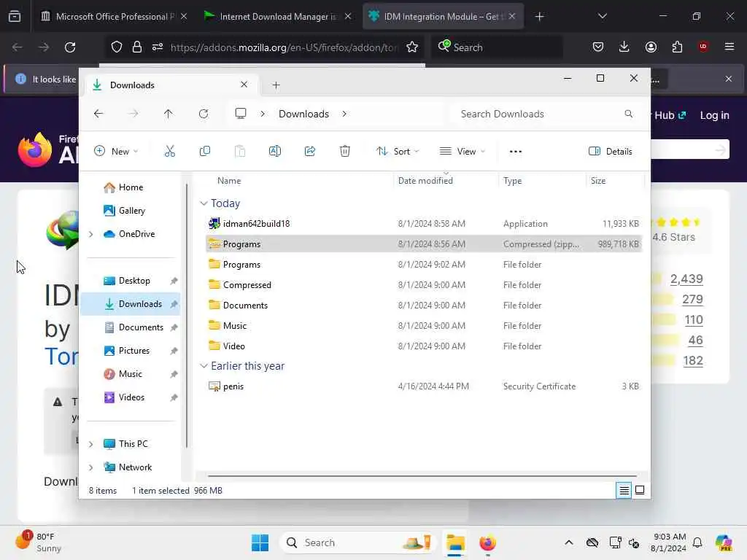Image resolution: width=747 pixels, height=560 pixels.
Task: Click the 279 reviews count link
Action: [x=692, y=299]
